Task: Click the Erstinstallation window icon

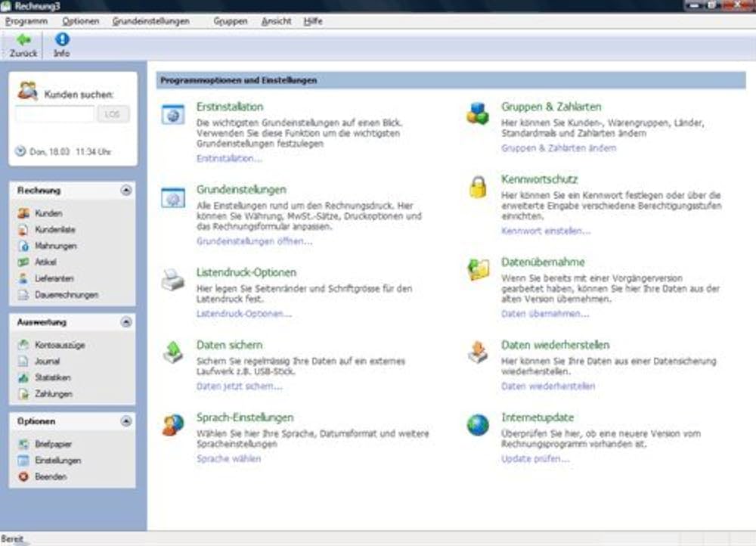Action: [x=173, y=115]
